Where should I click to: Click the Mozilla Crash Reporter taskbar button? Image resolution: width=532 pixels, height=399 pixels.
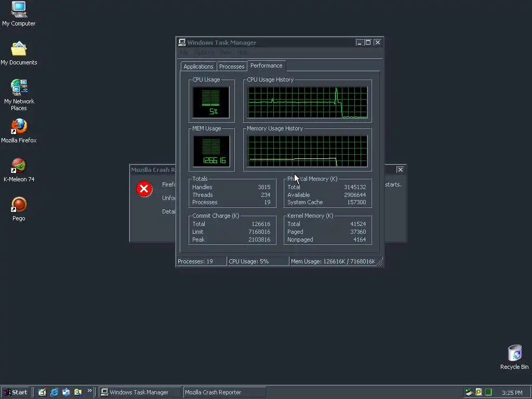click(224, 392)
